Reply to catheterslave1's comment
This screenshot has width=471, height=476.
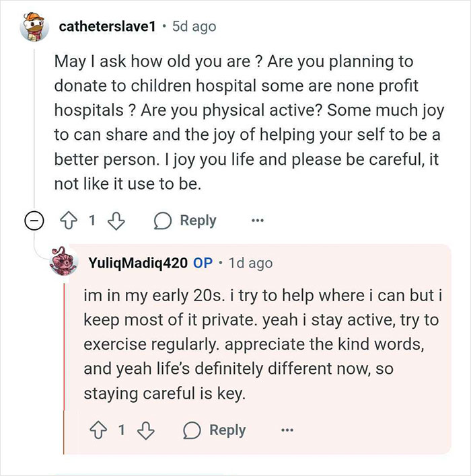pyautogui.click(x=186, y=221)
